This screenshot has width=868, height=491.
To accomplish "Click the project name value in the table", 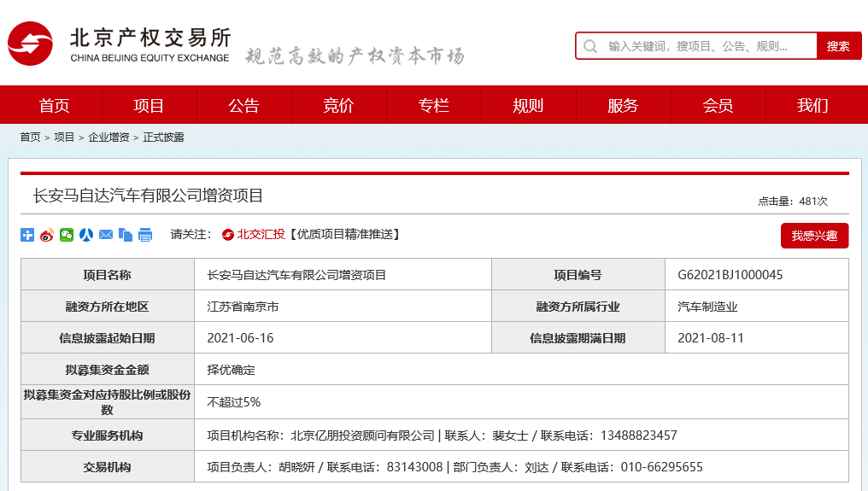I will click(296, 275).
